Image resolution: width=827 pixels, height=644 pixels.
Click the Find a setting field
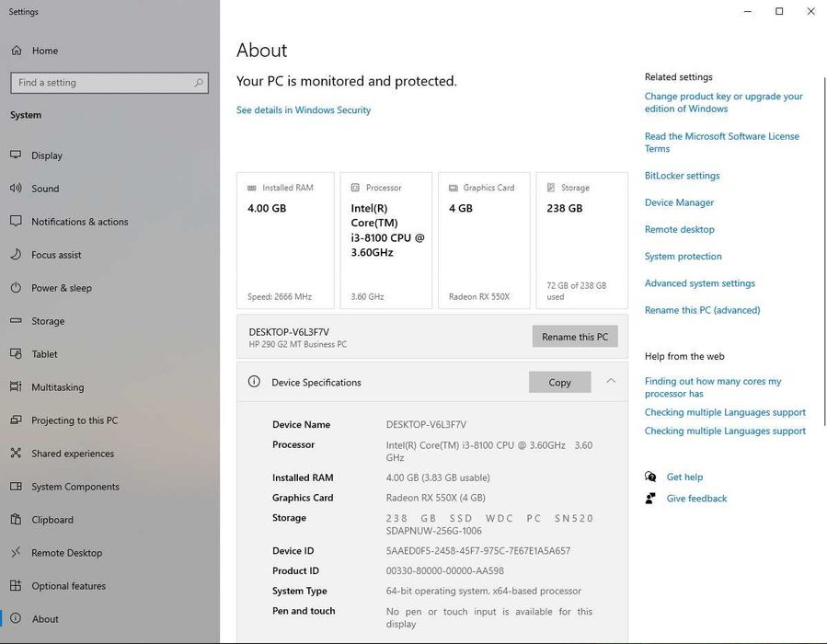(x=109, y=83)
